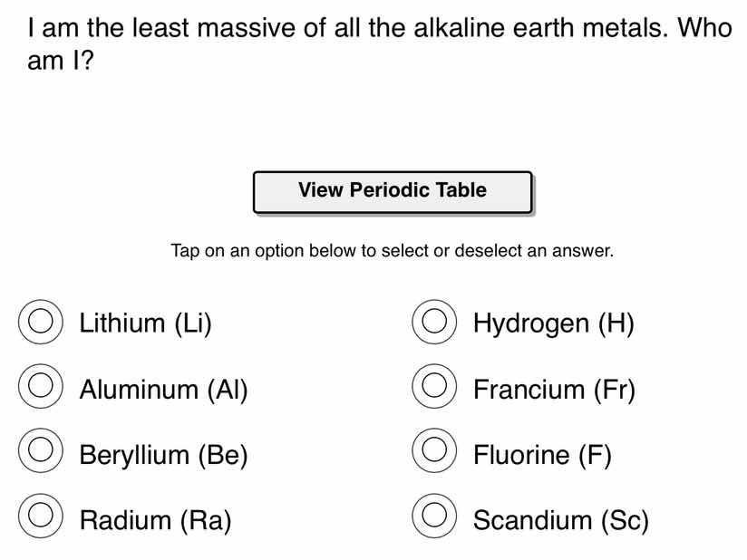Select the Francium (Fr) radio button
The image size is (747, 560).
click(x=434, y=387)
